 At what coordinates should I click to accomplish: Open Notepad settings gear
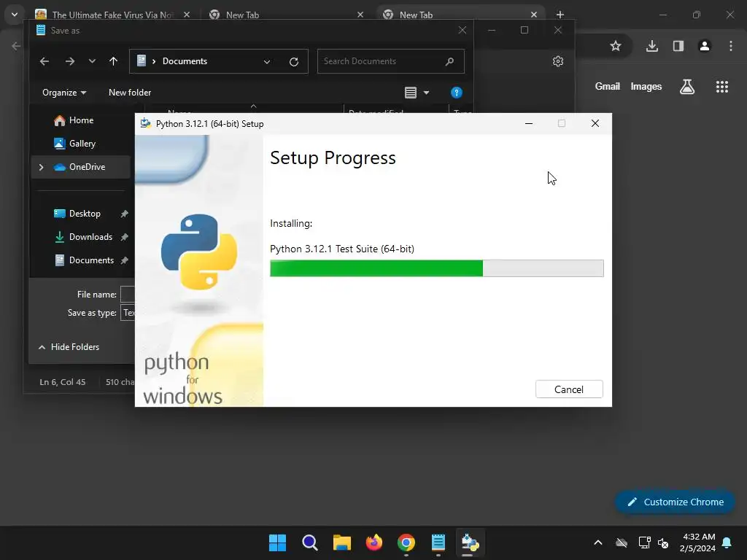point(558,61)
